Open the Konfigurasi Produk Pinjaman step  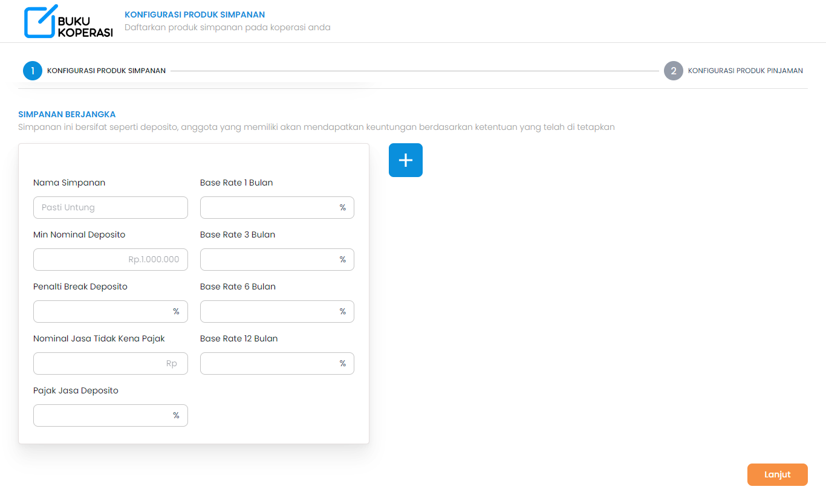[745, 71]
